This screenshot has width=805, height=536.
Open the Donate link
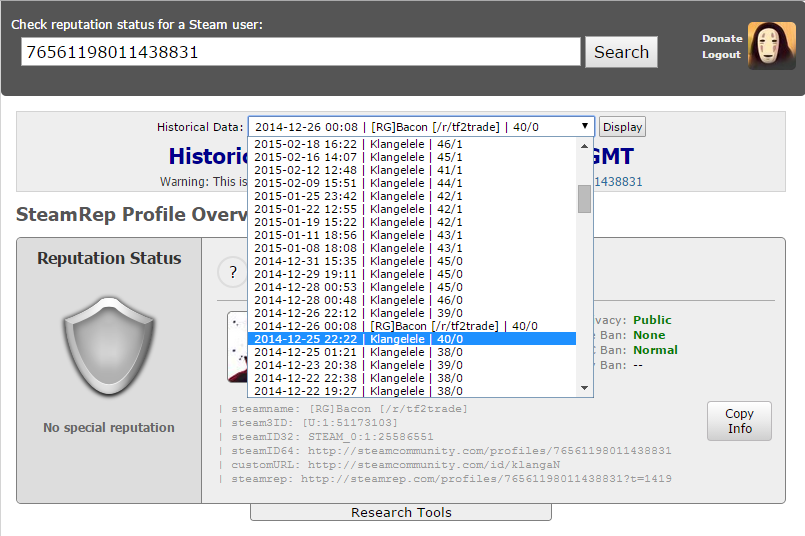722,39
